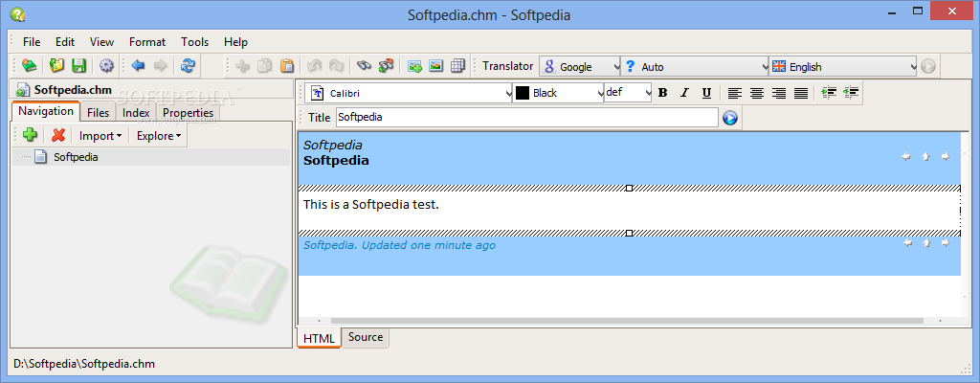Click the insert table grid icon
Viewport: 980px width, 383px height.
click(457, 66)
